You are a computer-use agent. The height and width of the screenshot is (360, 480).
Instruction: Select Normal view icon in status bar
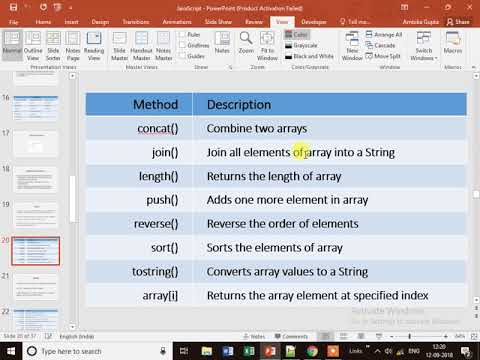(x=326, y=336)
